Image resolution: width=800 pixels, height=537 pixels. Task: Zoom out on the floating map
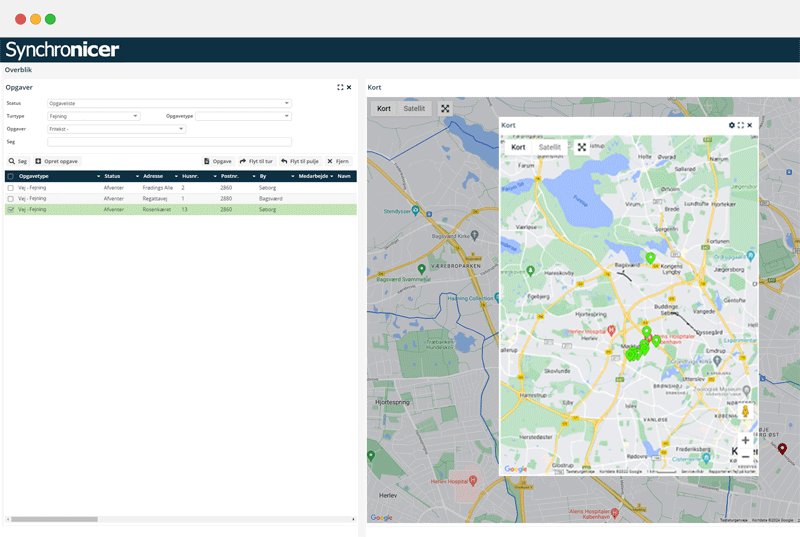(745, 457)
